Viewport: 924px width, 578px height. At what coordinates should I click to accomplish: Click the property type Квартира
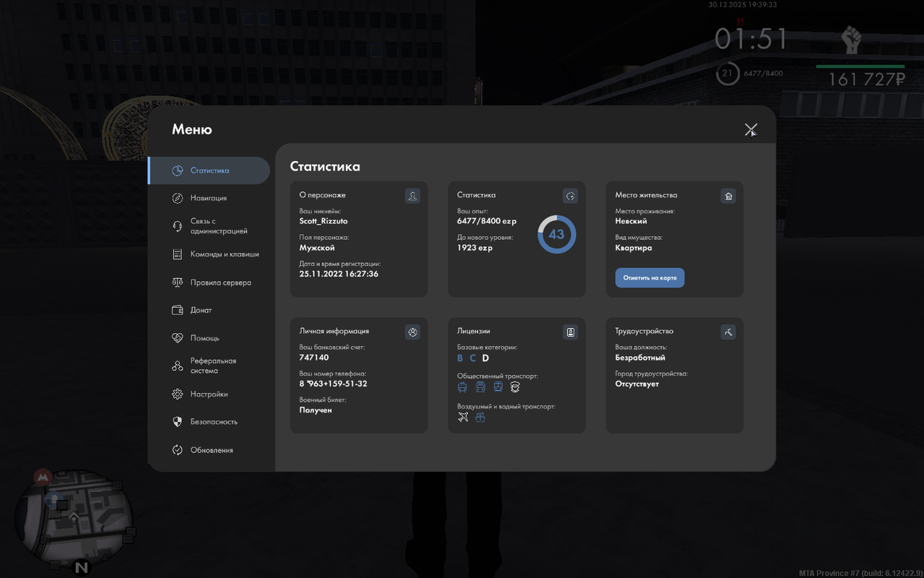[x=633, y=248]
